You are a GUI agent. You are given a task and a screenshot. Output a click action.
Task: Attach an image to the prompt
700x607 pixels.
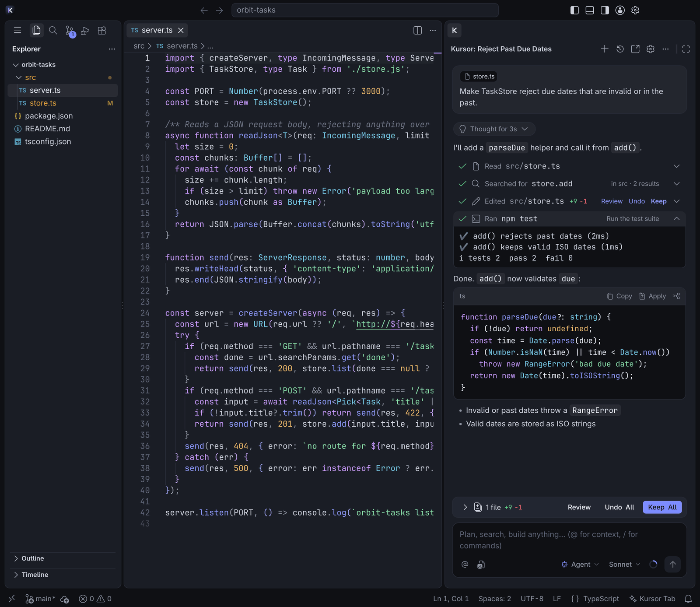481,565
